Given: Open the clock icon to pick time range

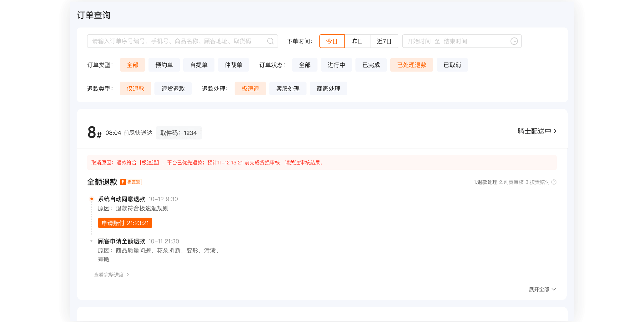Looking at the screenshot, I should point(514,41).
